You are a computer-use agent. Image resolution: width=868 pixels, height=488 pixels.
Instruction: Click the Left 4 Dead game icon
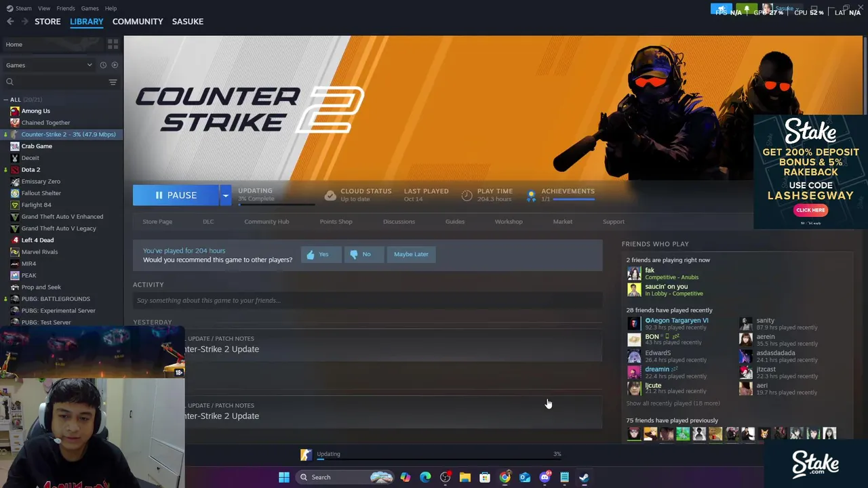15,240
